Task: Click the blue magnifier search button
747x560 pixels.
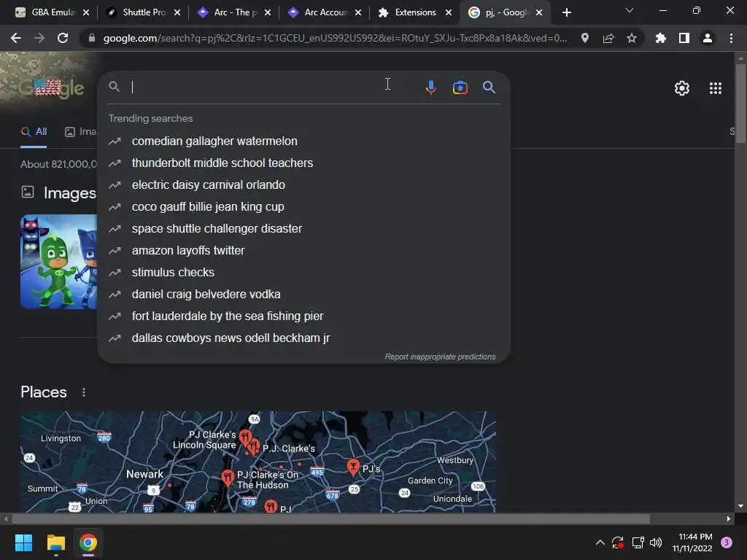Action: pyautogui.click(x=489, y=87)
